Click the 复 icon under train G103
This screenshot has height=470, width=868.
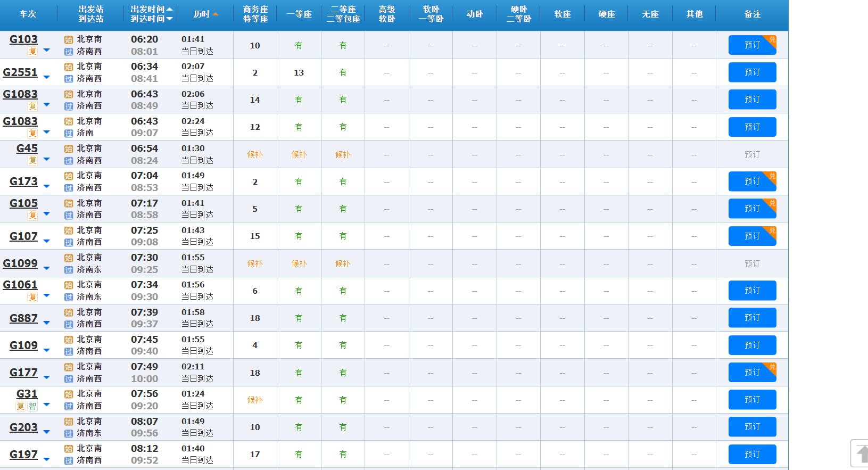tap(32, 52)
